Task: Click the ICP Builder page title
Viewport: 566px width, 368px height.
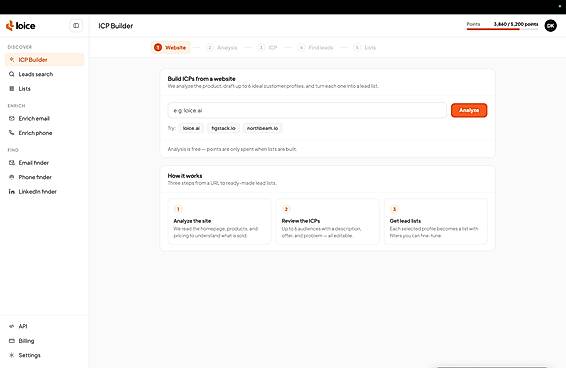Action: [x=116, y=26]
